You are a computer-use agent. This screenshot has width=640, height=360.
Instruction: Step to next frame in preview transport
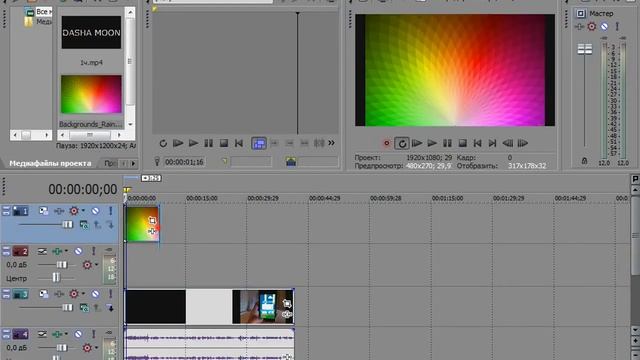coord(523,143)
